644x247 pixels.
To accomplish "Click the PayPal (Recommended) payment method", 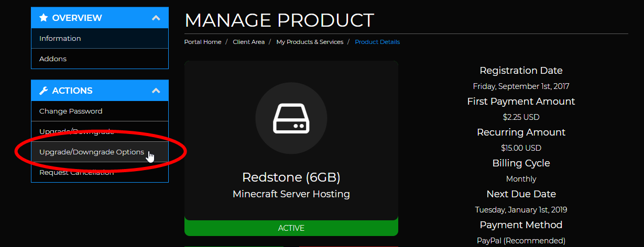I will click(x=521, y=241).
